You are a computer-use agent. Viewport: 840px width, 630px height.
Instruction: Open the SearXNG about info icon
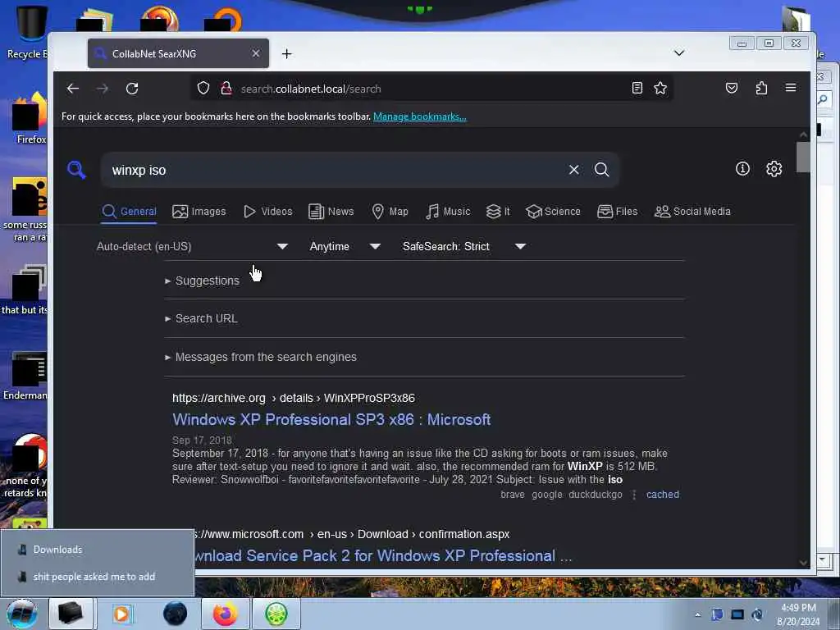coord(742,169)
